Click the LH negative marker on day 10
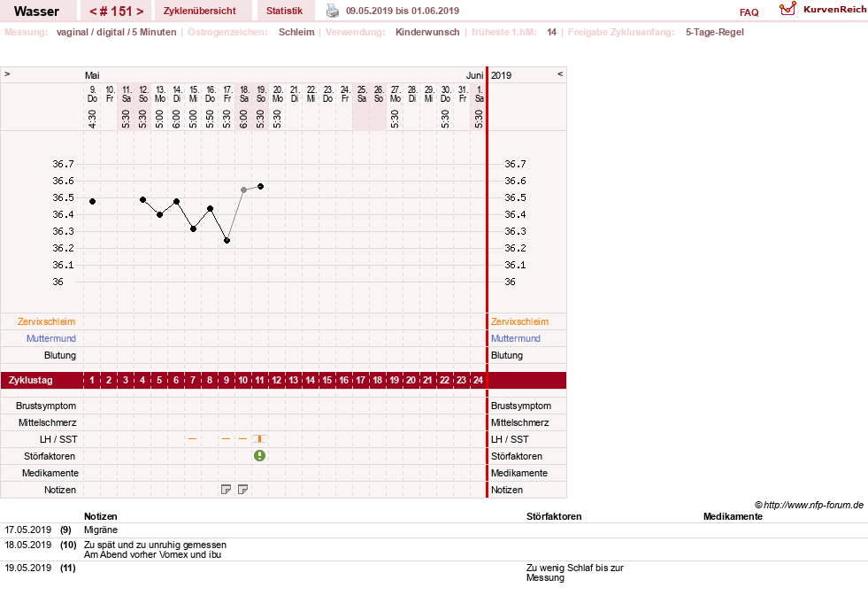This screenshot has height=611, width=868. point(242,438)
